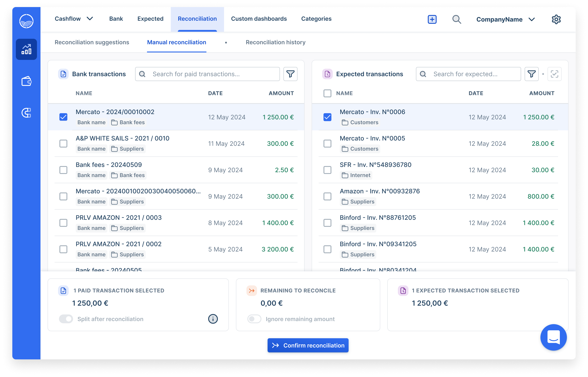This screenshot has height=377, width=588.
Task: Switch to Reconciliation history tab
Action: pos(276,42)
